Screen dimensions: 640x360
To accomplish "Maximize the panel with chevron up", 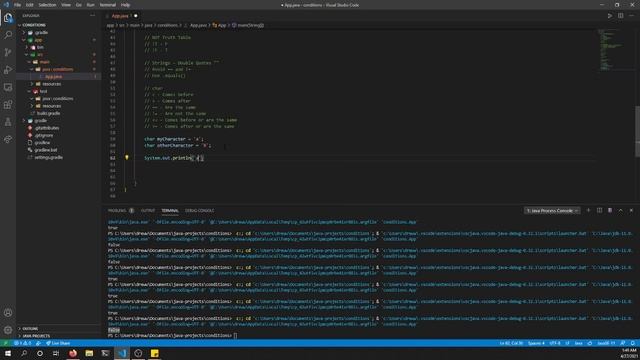I will (x=620, y=210).
